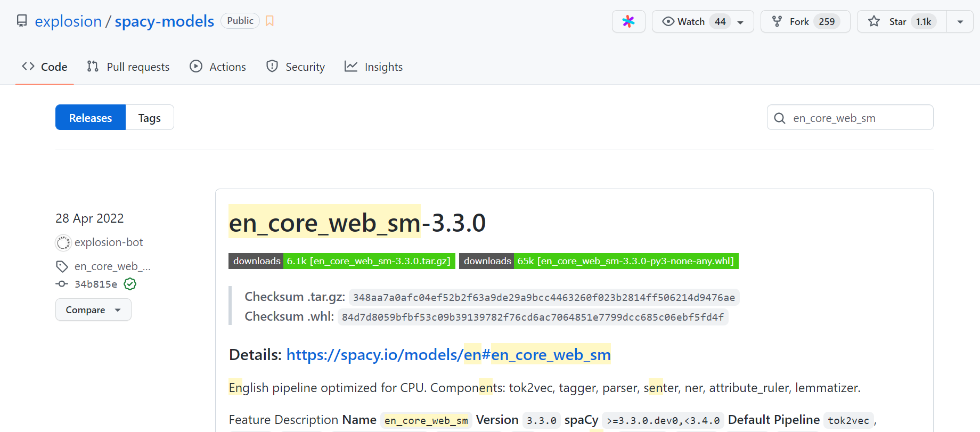
Task: Click the 28 Apr 2022 date
Action: point(89,218)
